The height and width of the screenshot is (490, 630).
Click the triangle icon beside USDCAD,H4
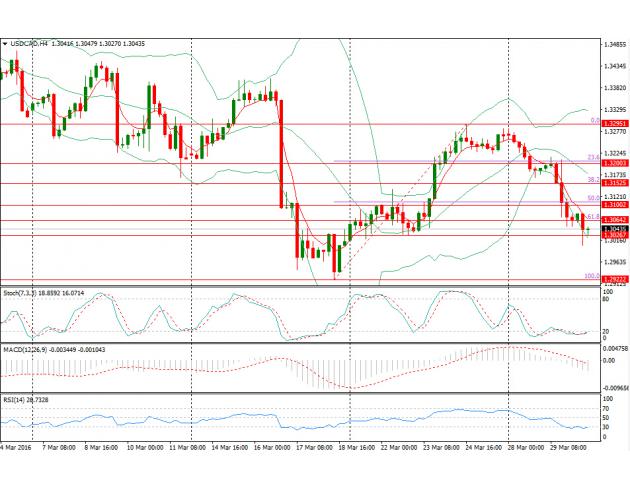(x=6, y=44)
